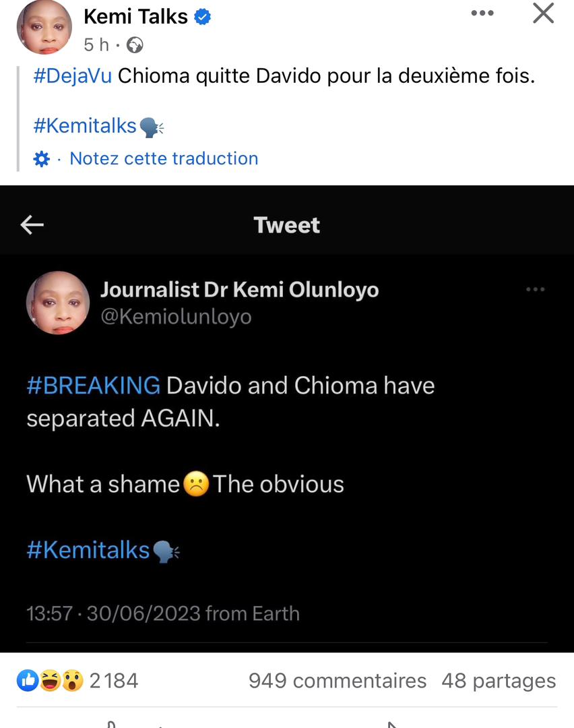
Task: Show the 48 partages list
Action: pyautogui.click(x=499, y=681)
